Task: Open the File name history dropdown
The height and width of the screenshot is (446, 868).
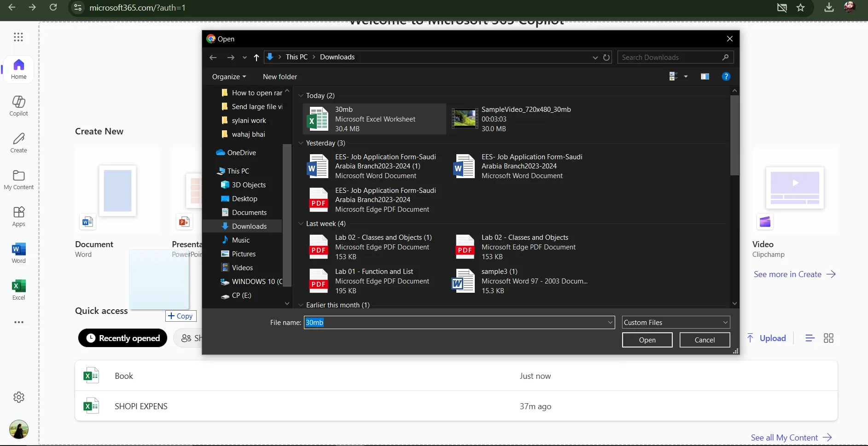Action: (x=610, y=323)
